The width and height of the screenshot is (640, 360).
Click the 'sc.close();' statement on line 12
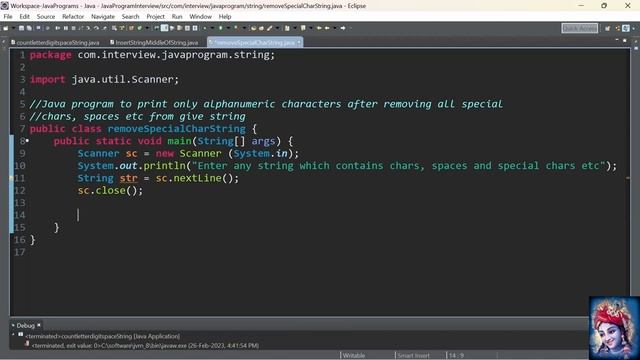[110, 191]
